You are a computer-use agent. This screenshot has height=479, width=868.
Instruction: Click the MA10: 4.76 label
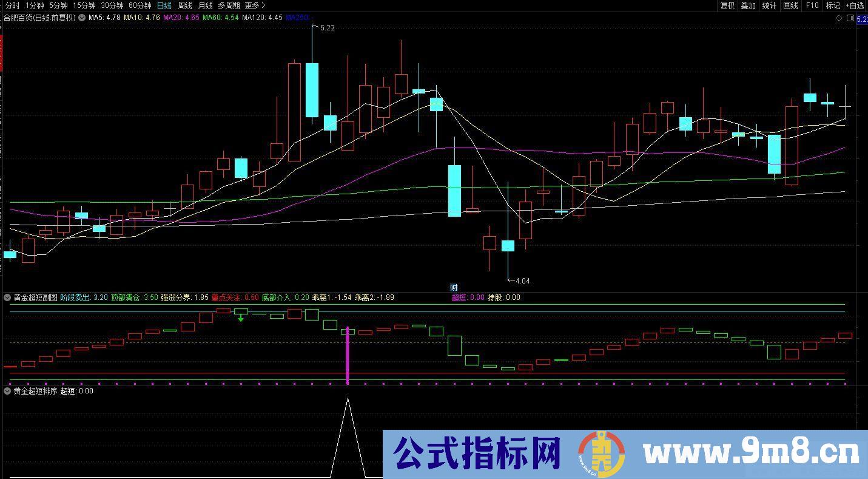pyautogui.click(x=142, y=18)
